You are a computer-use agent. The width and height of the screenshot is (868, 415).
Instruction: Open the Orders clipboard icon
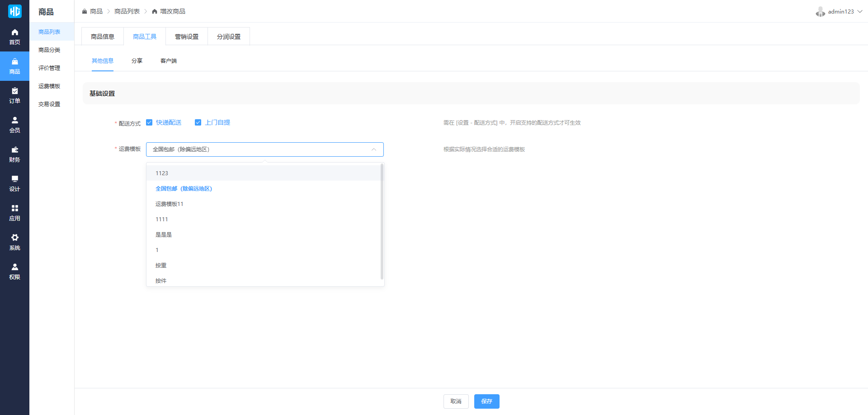14,91
